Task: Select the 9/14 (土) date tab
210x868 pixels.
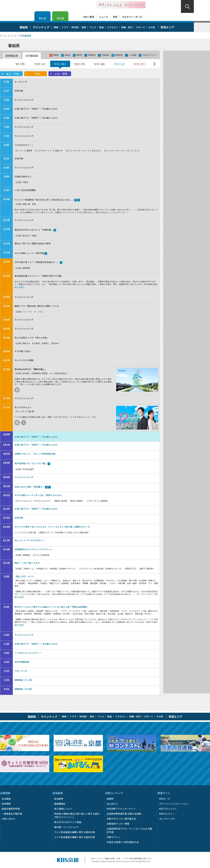Action: point(119,64)
